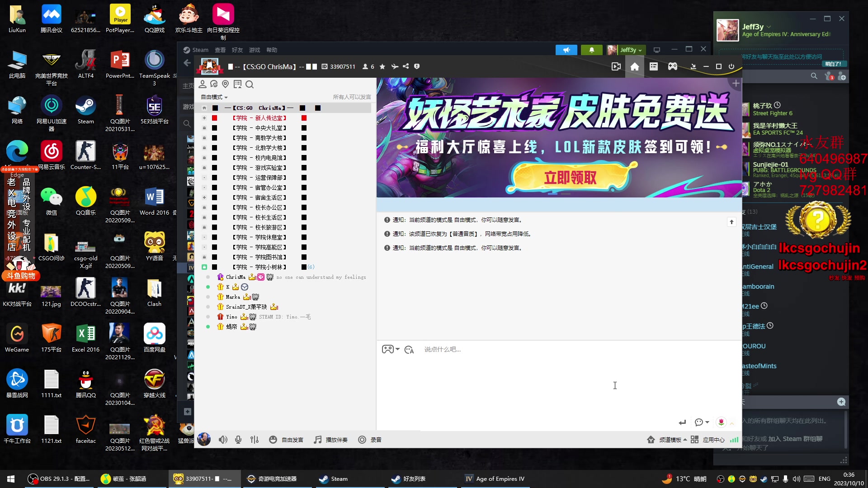The height and width of the screenshot is (488, 868).
Task: Open 好友 menu in Steam window
Action: pos(237,50)
